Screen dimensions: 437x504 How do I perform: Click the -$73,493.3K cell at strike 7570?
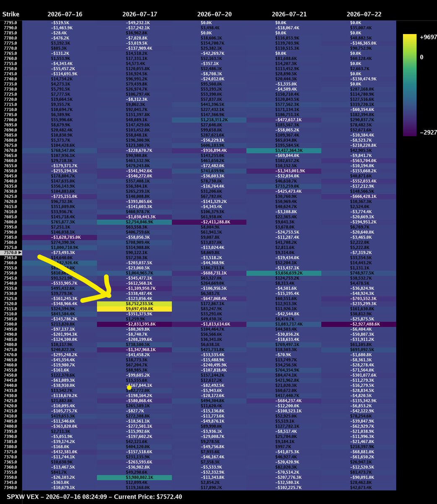(x=60, y=252)
